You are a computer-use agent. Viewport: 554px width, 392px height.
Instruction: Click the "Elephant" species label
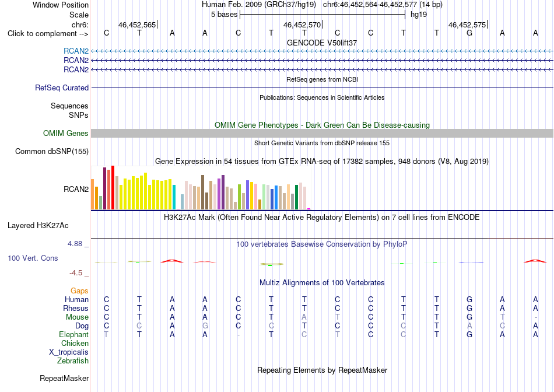74,334
